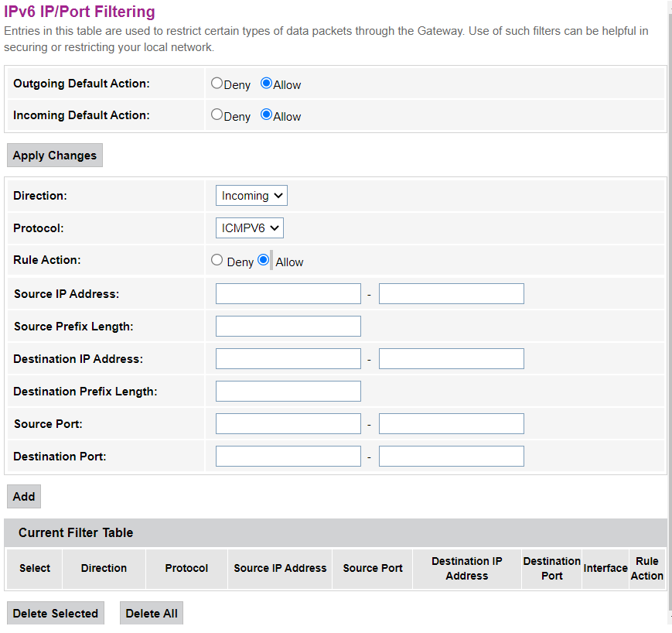Choose Deny for Rule Action
The height and width of the screenshot is (633, 672).
tap(217, 260)
